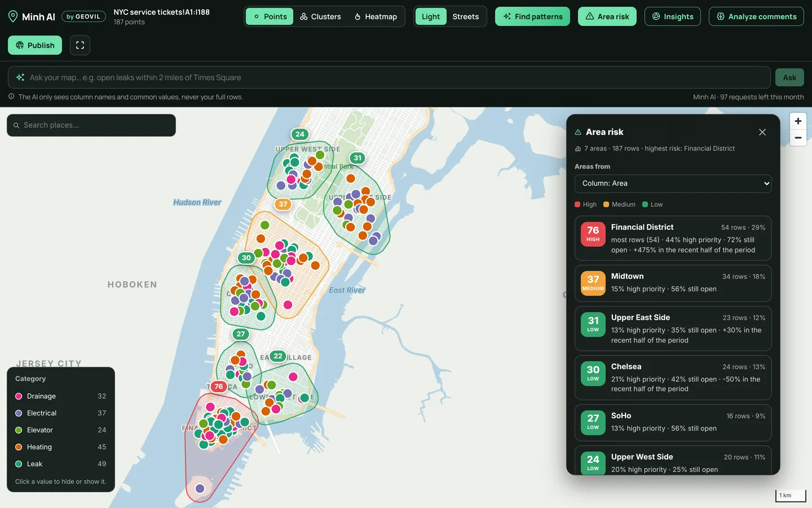Click the 30 LOW score tile
This screenshot has height=508, width=812.
click(593, 373)
